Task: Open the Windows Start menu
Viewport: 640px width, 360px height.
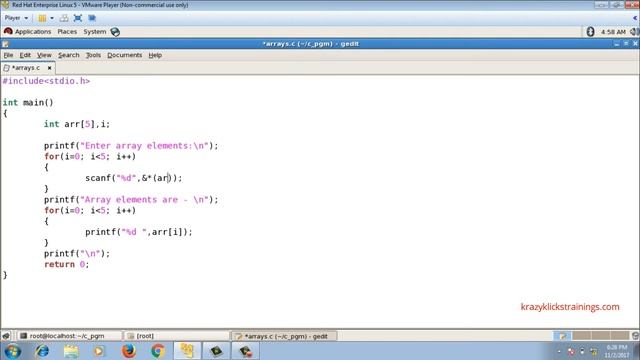Action: (x=13, y=351)
